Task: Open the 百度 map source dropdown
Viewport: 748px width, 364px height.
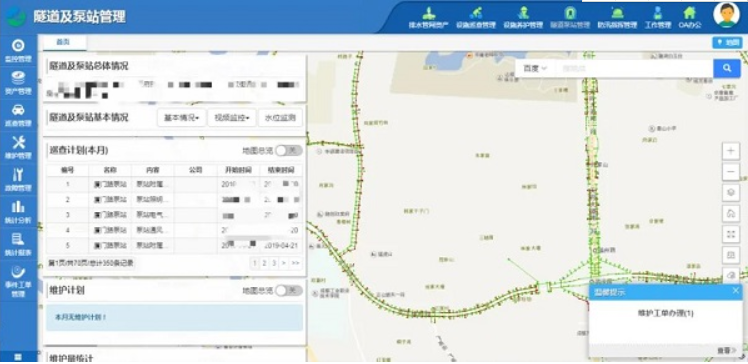Action: click(x=535, y=69)
